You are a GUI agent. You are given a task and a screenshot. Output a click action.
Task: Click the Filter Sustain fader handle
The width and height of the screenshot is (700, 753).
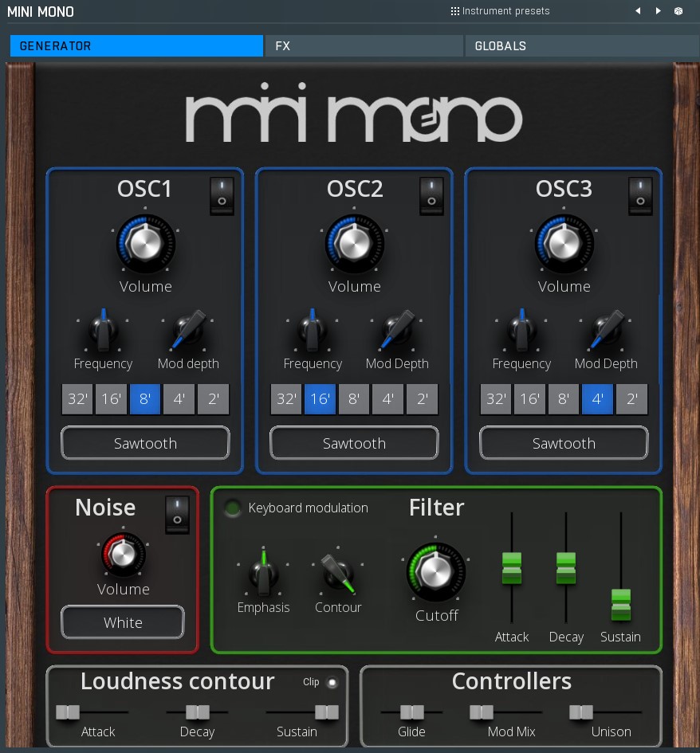[621, 605]
